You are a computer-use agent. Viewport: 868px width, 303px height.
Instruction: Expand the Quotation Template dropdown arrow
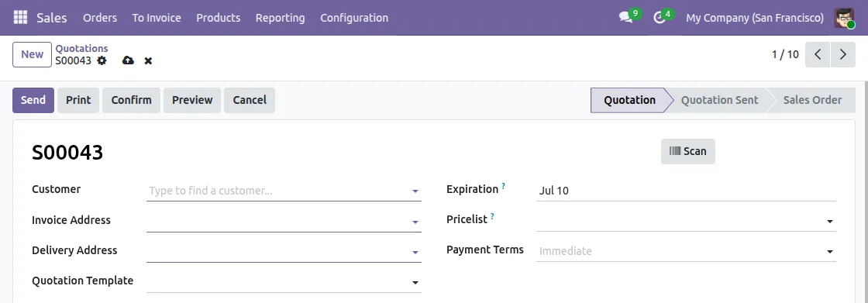(x=415, y=283)
